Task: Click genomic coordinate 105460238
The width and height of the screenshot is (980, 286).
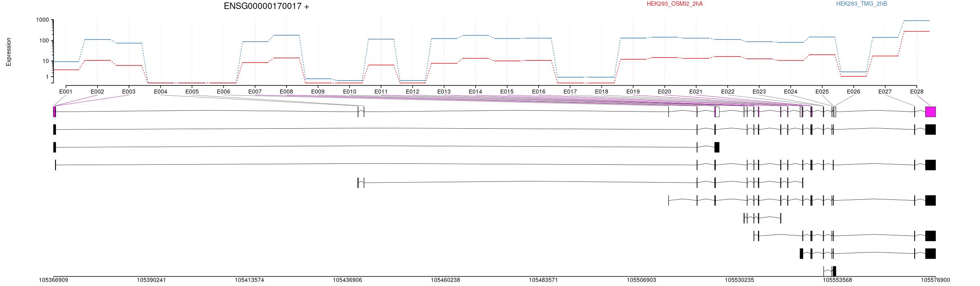Action: tap(445, 280)
